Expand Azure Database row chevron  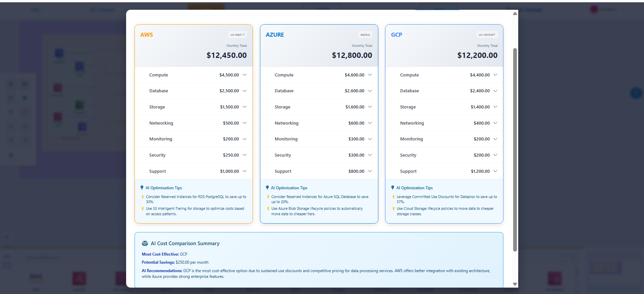[x=370, y=91]
